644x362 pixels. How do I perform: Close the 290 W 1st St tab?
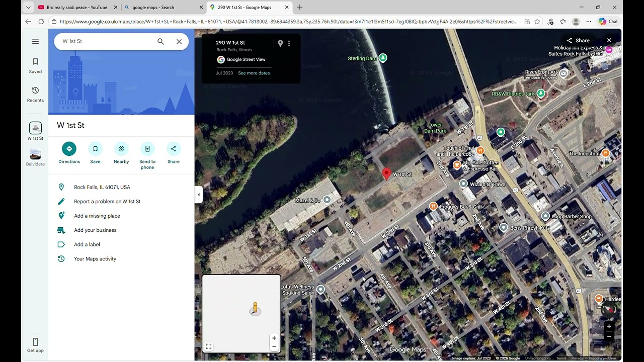tap(287, 8)
